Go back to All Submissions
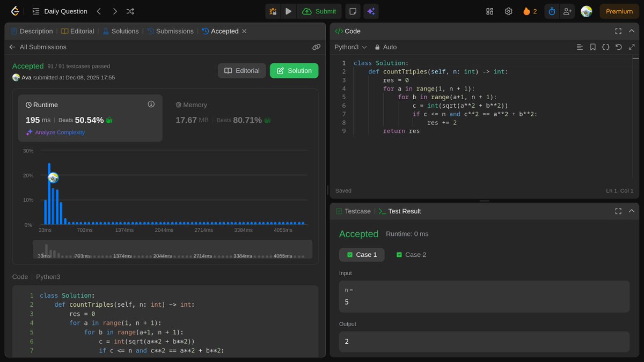The width and height of the screenshot is (644, 362). pyautogui.click(x=38, y=47)
